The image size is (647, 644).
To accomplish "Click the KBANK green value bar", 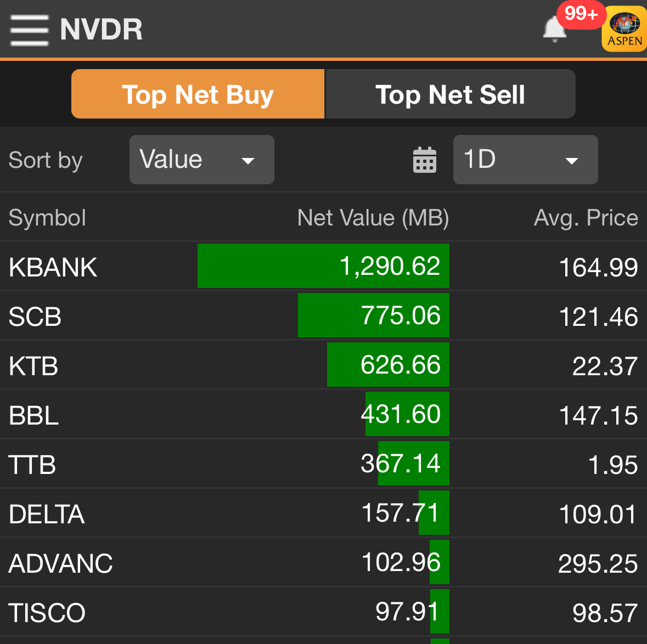I will point(323,266).
